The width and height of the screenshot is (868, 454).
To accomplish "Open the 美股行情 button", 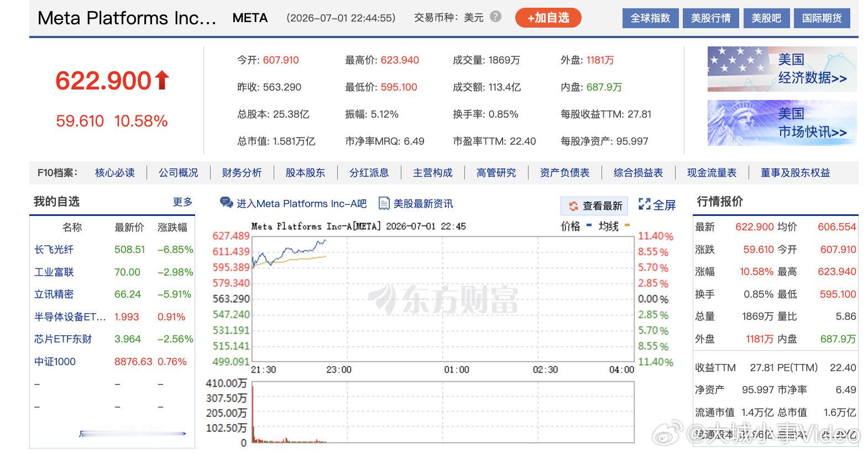I will tap(711, 18).
